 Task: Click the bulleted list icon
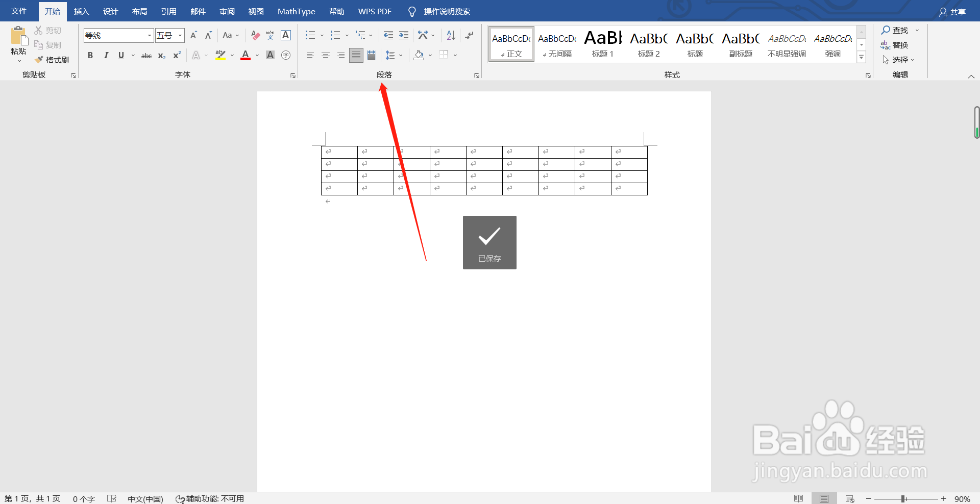coord(310,35)
